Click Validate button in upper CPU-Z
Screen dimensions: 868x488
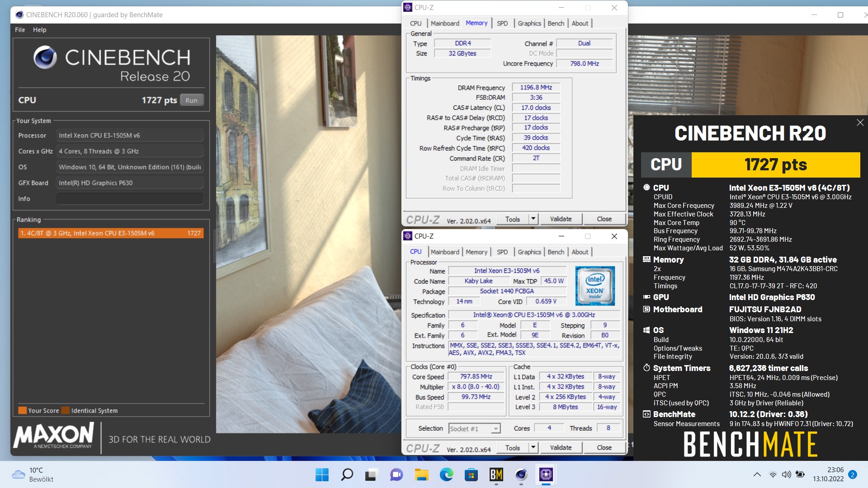point(561,219)
